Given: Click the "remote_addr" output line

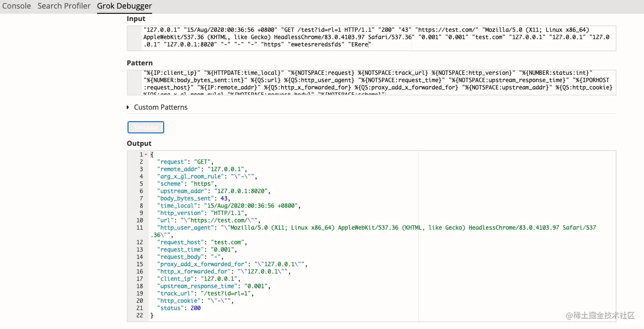Looking at the screenshot, I should [x=202, y=169].
